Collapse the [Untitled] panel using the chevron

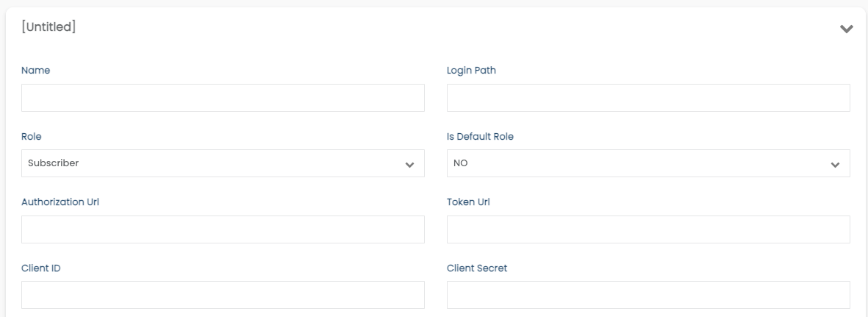tap(846, 29)
